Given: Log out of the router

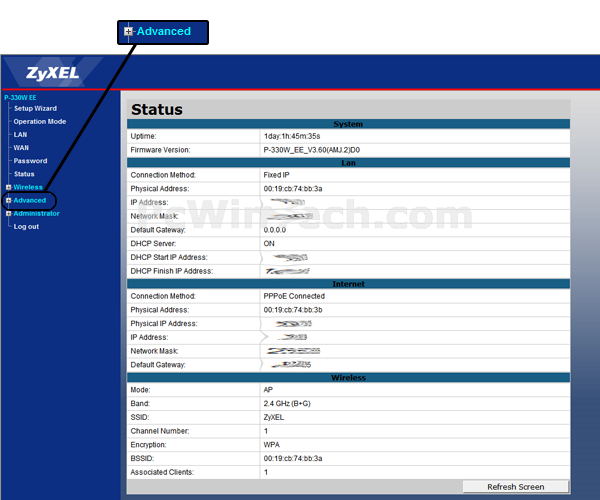Looking at the screenshot, I should [26, 226].
